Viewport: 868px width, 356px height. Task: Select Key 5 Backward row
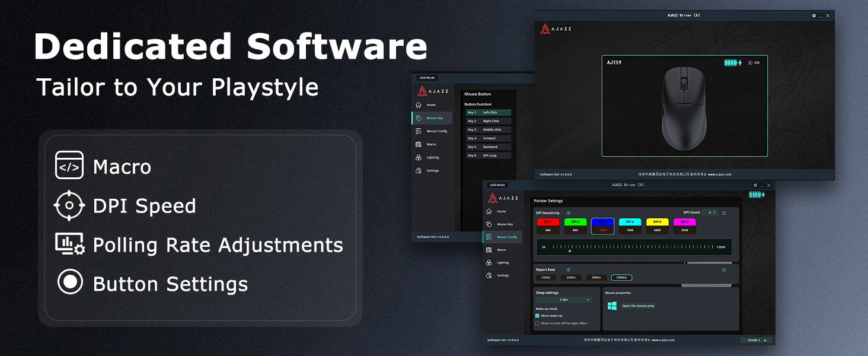[489, 147]
